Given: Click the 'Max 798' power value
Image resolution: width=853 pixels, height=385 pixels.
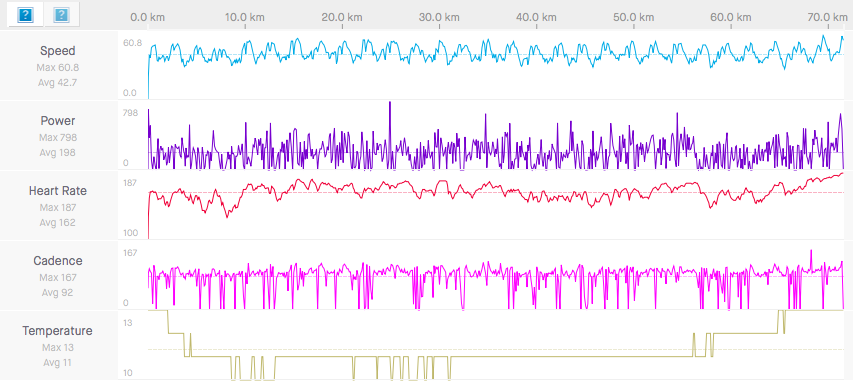Looking at the screenshot, I should (x=58, y=138).
